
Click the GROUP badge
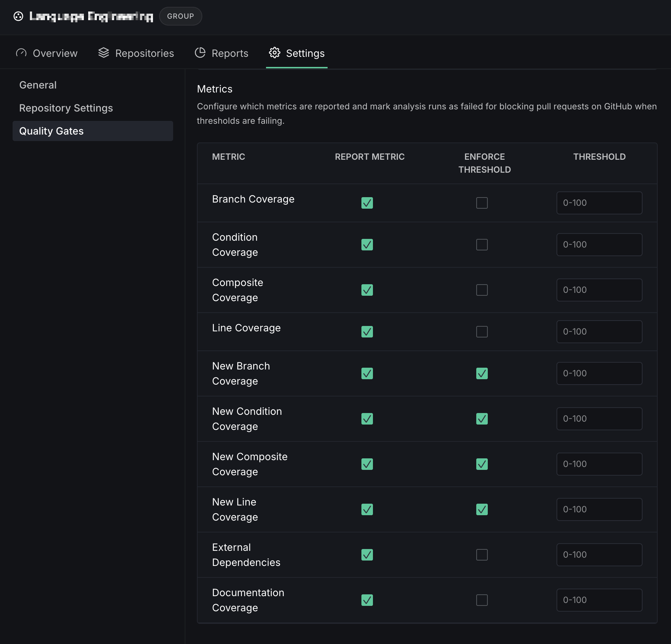point(180,16)
